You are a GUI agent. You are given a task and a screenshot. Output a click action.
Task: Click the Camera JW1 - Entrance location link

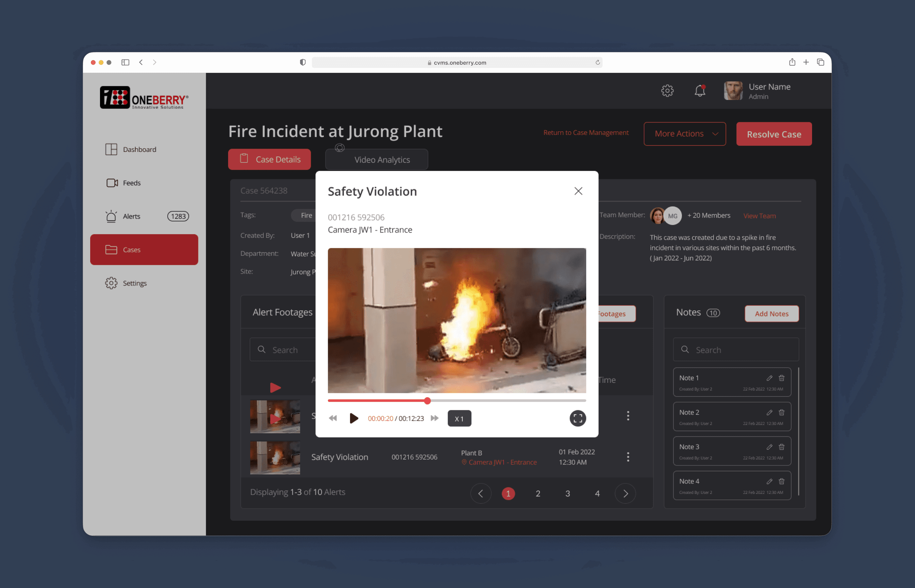click(x=499, y=462)
